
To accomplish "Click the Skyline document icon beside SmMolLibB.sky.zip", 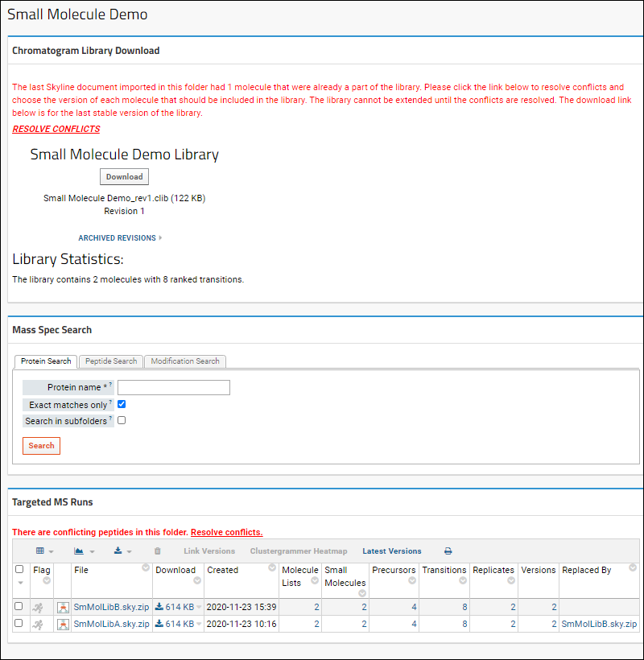I will [63, 608].
